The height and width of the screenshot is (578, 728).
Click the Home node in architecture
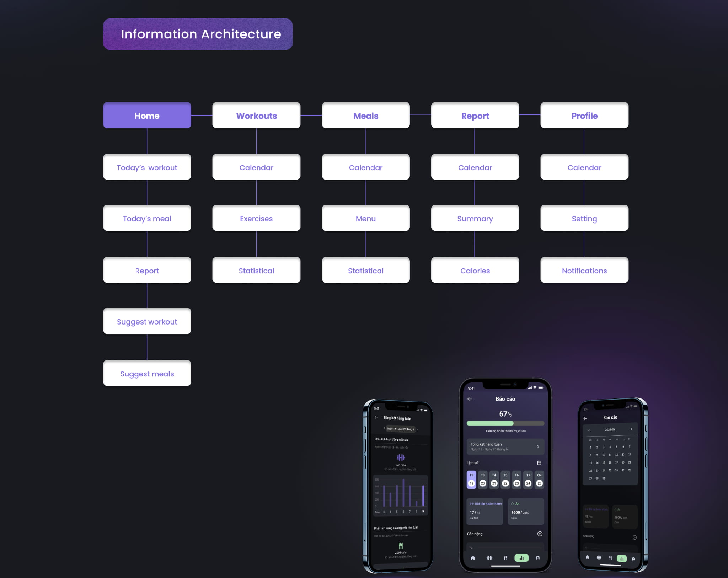[x=147, y=115]
